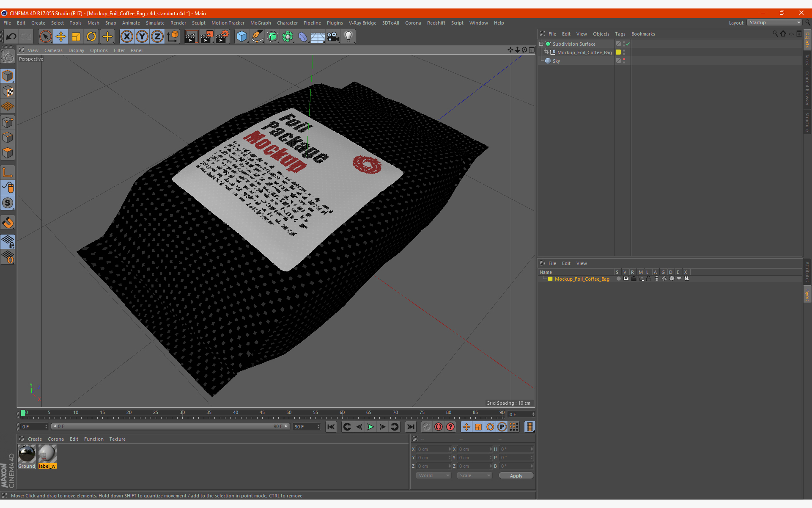Image resolution: width=812 pixels, height=508 pixels.
Task: Switch to Texture mode
Action: 8,91
